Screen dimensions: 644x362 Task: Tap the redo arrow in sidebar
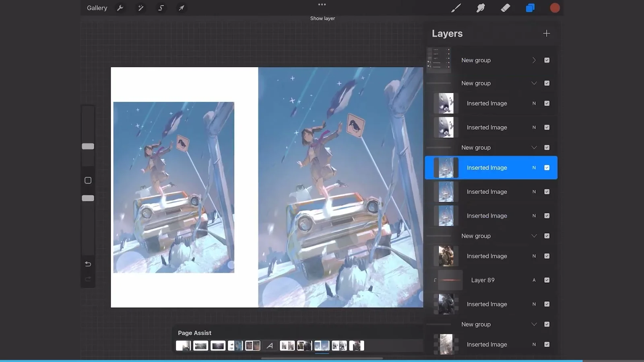coord(88,279)
